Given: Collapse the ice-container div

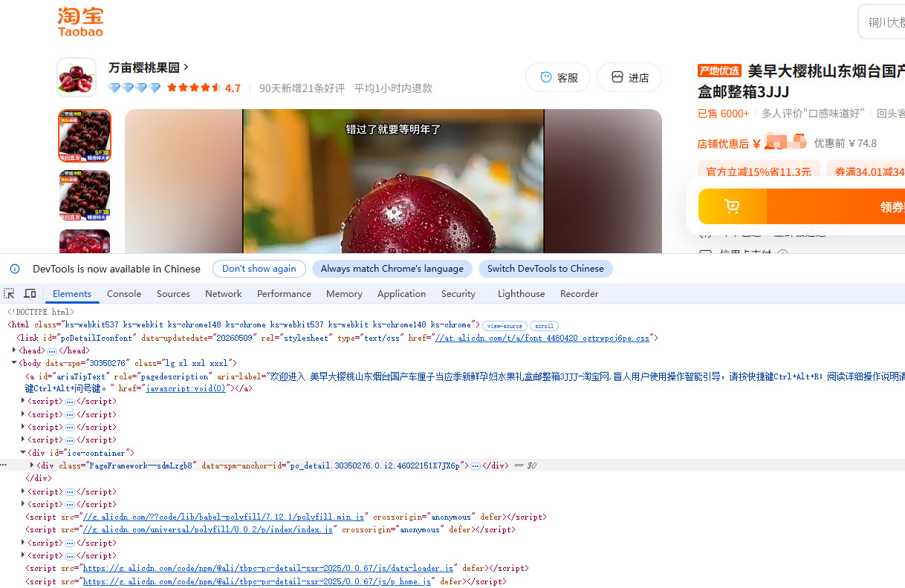Looking at the screenshot, I should 23,452.
